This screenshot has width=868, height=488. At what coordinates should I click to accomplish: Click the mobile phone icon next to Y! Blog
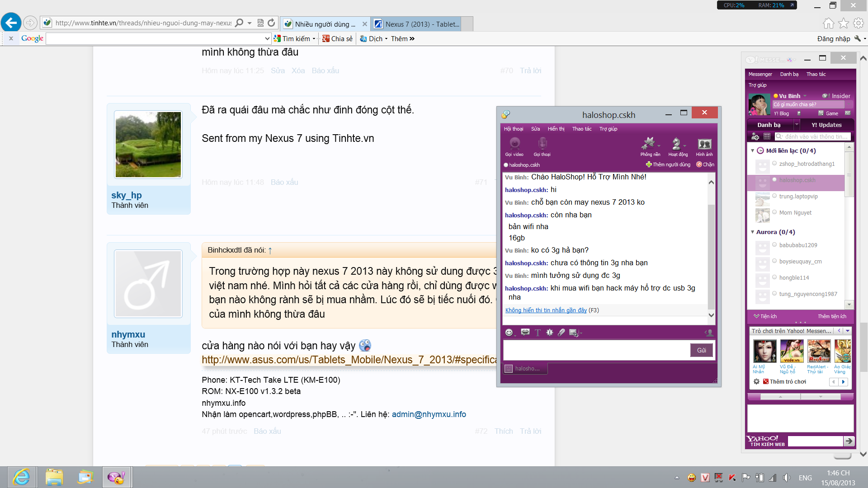tap(799, 113)
